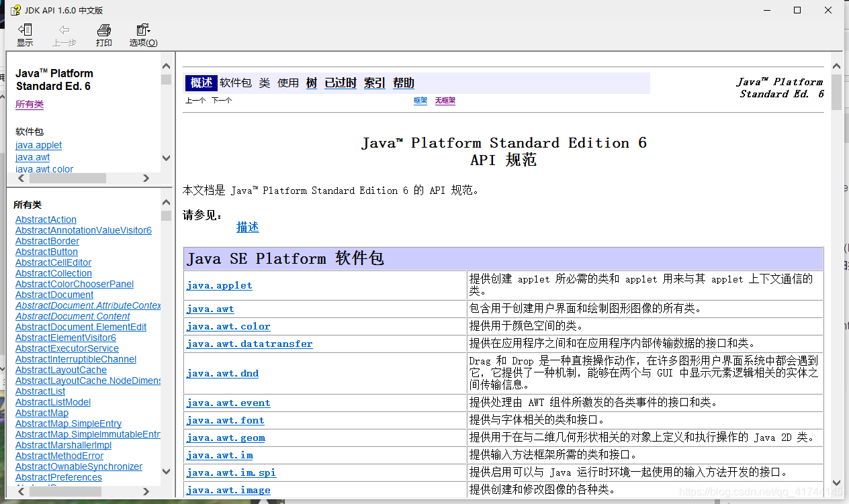The width and height of the screenshot is (849, 504).
Task: Open the AbstractAnnotationValueVisitor6 class link
Action: [x=83, y=230]
